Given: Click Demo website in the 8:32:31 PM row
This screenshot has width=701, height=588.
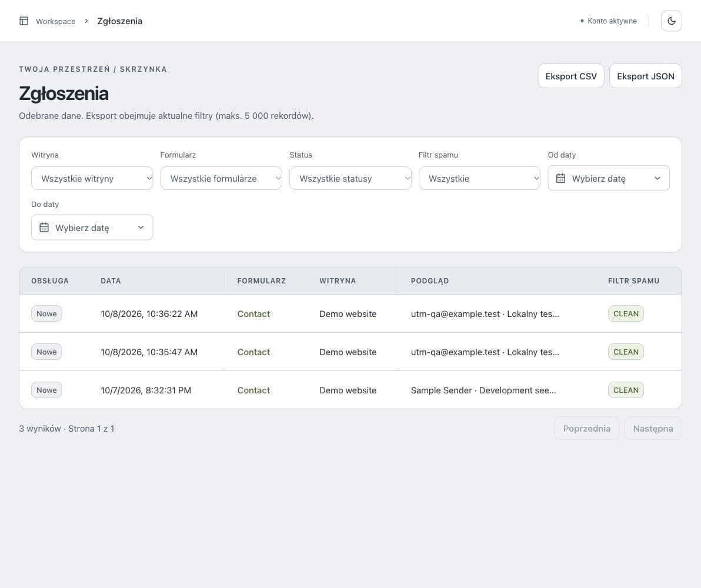Looking at the screenshot, I should tap(348, 390).
